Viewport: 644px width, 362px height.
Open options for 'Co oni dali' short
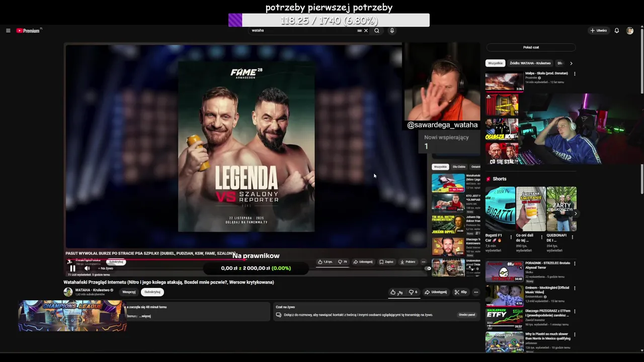pyautogui.click(x=542, y=237)
